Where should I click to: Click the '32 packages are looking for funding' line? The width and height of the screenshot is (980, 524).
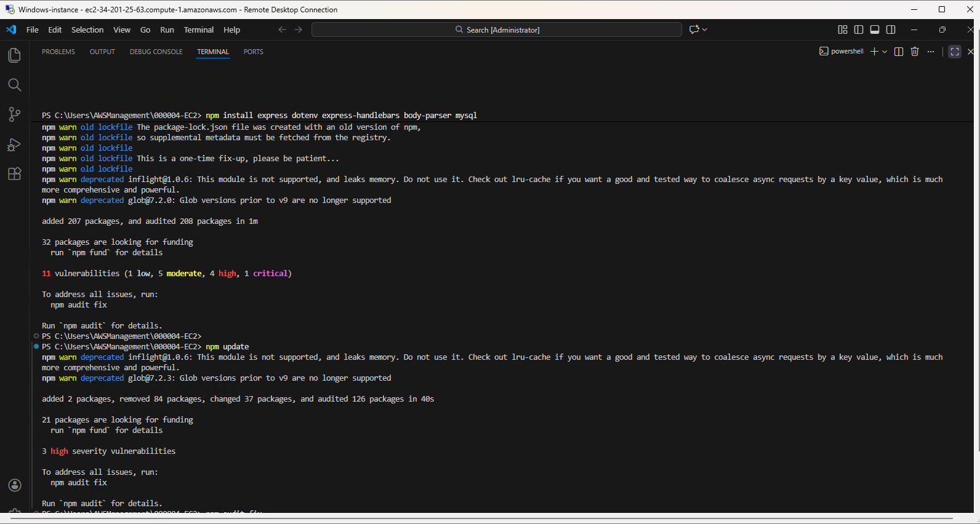point(118,242)
